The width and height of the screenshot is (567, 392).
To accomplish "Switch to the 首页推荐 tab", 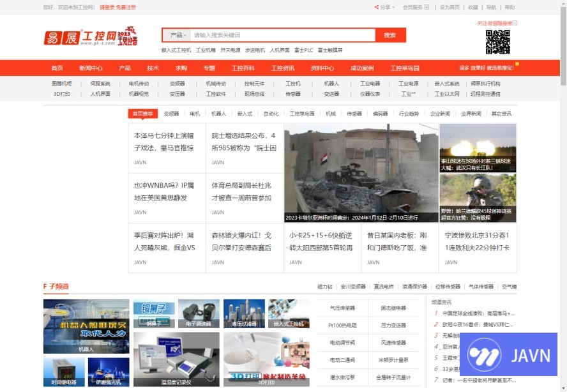I will [x=142, y=114].
